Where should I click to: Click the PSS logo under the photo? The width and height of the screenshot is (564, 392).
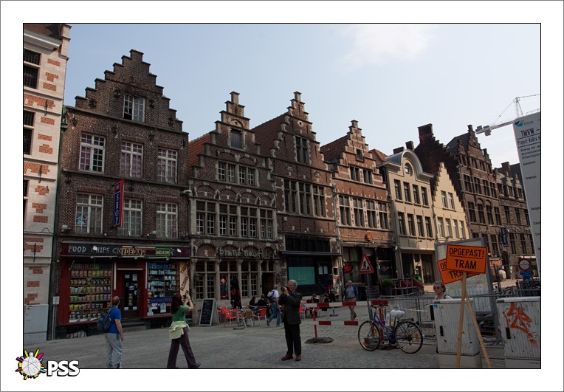pyautogui.click(x=47, y=365)
